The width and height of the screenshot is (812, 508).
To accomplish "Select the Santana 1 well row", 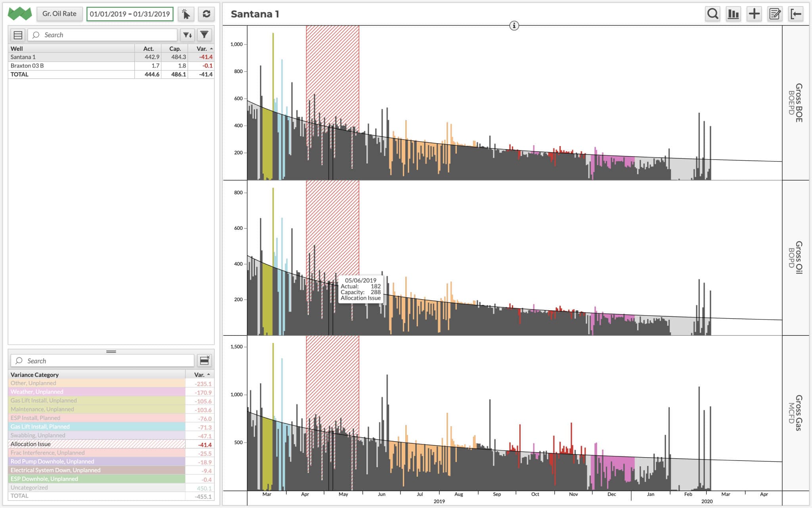I will [71, 57].
